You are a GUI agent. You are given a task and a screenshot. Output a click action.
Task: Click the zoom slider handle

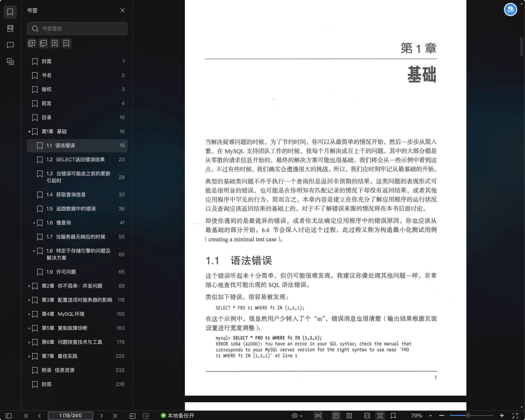tap(468, 416)
